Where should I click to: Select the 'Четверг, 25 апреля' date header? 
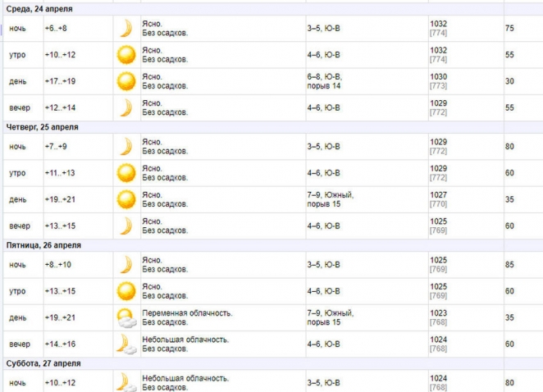(x=43, y=127)
